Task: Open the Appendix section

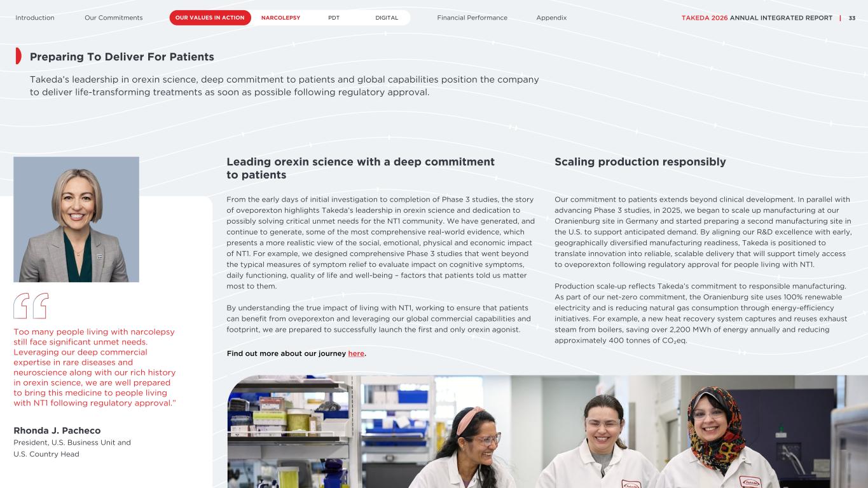Action: point(551,18)
